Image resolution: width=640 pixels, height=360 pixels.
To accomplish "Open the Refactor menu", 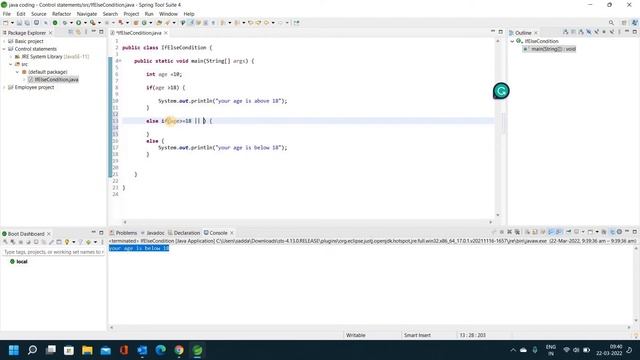I will [x=62, y=14].
